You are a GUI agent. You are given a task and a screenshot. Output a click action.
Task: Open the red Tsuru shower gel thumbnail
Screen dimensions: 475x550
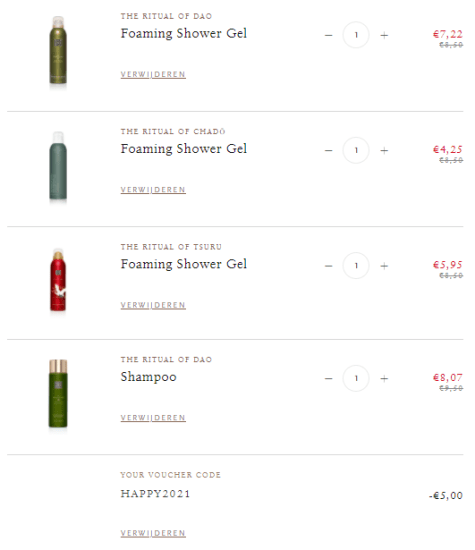(x=58, y=280)
